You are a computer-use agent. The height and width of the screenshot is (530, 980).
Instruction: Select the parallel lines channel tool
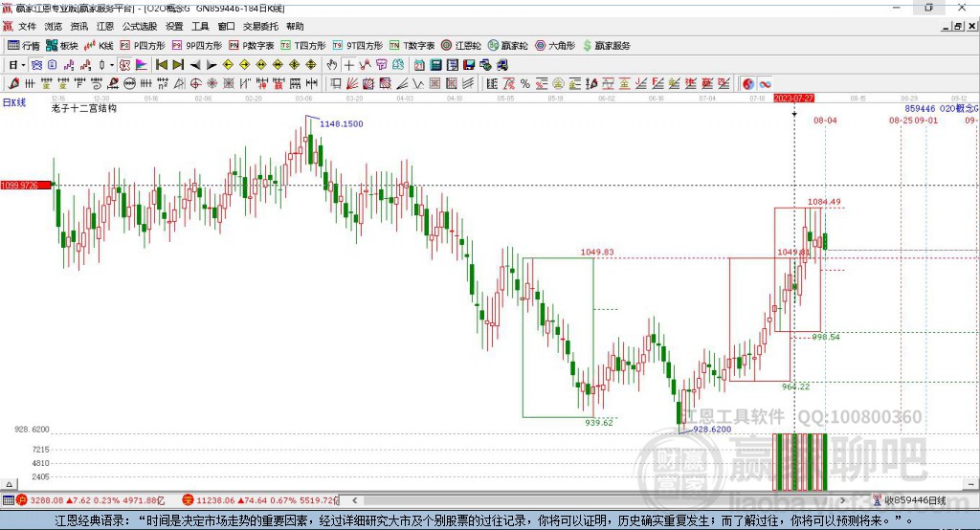tap(468, 84)
